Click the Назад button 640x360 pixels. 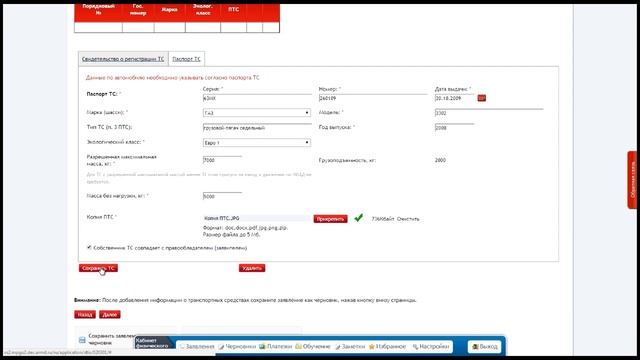tap(85, 315)
